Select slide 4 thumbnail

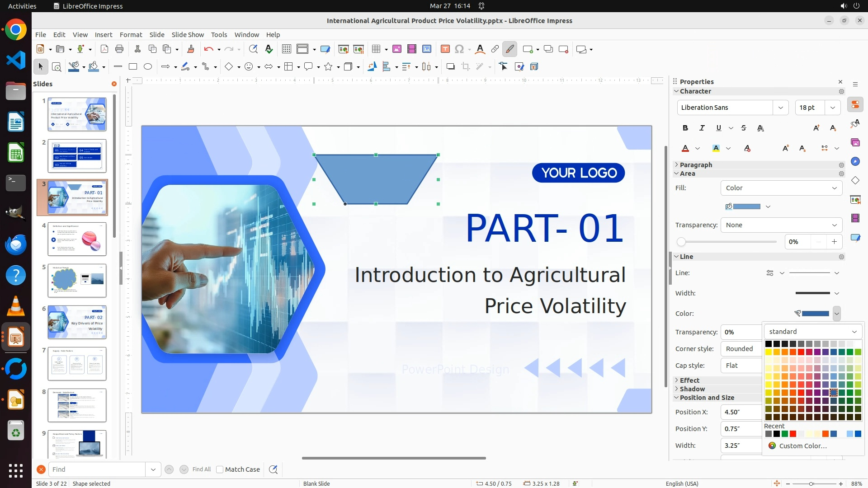77,239
